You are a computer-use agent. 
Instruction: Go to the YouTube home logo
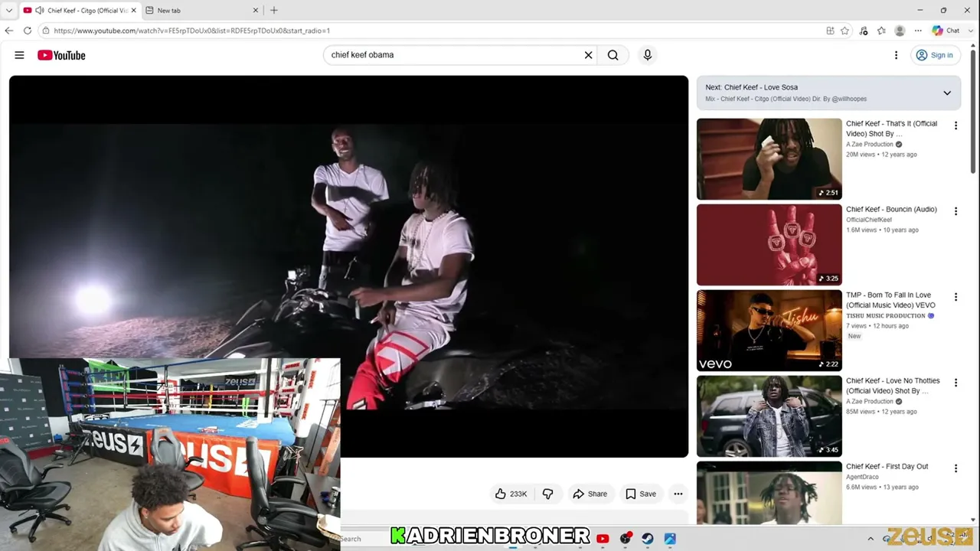point(61,55)
